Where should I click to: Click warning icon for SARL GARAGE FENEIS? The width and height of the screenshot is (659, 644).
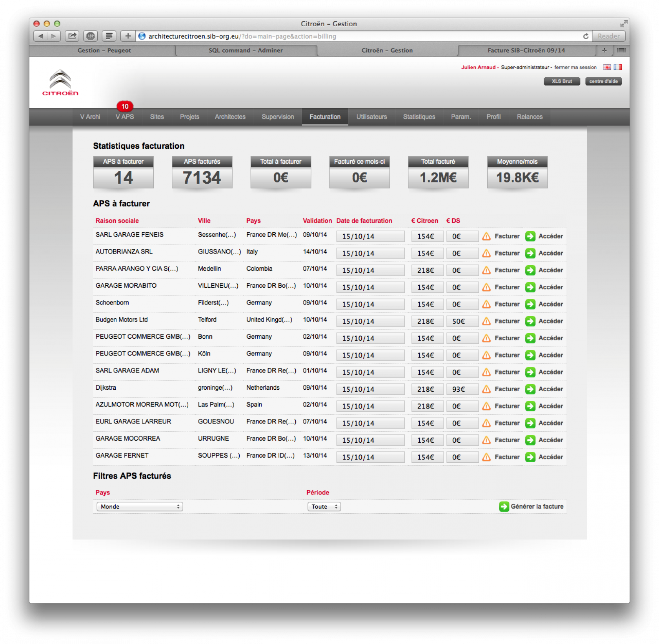click(x=486, y=236)
